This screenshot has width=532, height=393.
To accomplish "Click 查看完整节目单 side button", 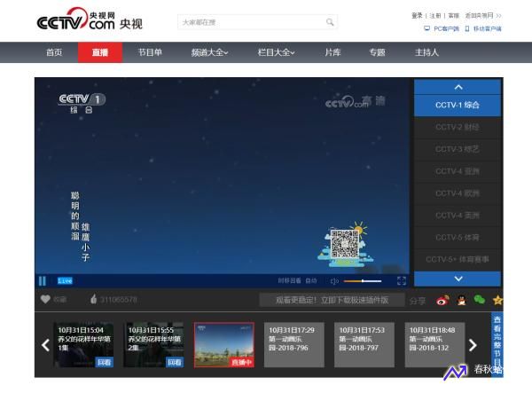I will pos(497,345).
